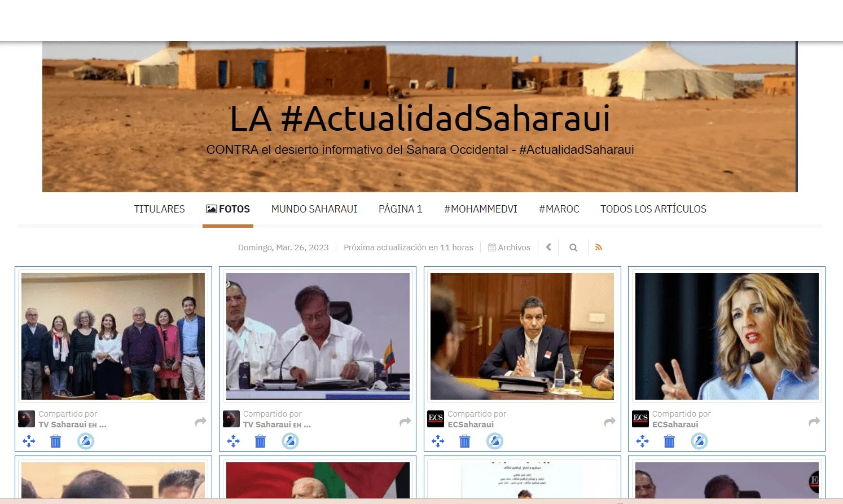
Task: Click ECS logo avatar on meeting table man card
Action: coord(436,419)
